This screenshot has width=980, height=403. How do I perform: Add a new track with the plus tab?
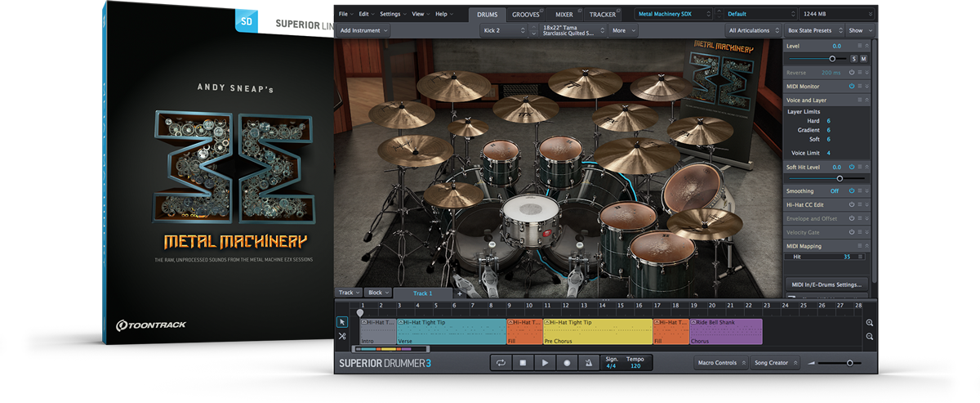(x=459, y=293)
